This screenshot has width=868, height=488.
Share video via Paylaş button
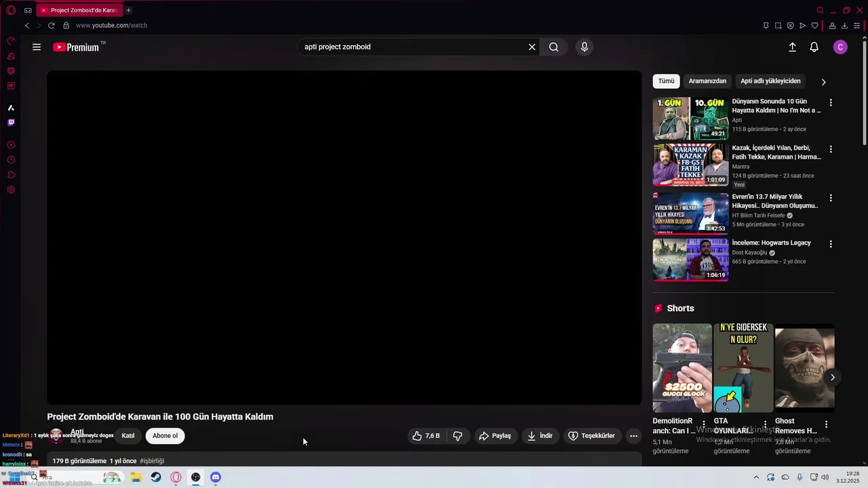(x=495, y=436)
